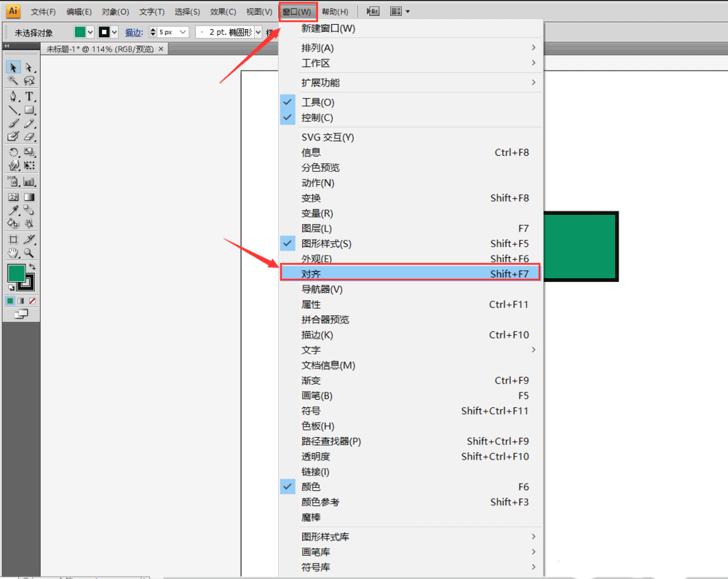Select the Selection (black arrow) tool

coord(13,68)
